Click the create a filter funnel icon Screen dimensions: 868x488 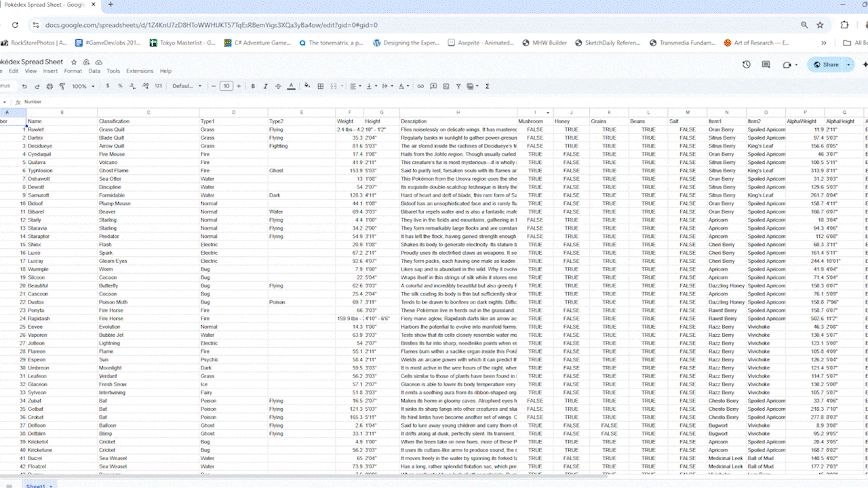click(458, 86)
